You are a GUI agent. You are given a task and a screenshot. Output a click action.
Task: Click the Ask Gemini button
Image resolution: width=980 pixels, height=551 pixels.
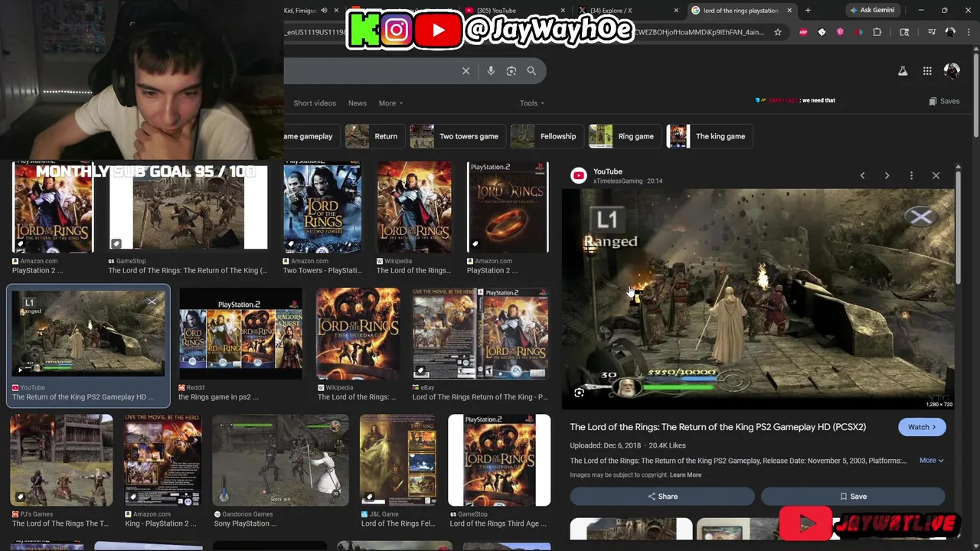click(872, 10)
